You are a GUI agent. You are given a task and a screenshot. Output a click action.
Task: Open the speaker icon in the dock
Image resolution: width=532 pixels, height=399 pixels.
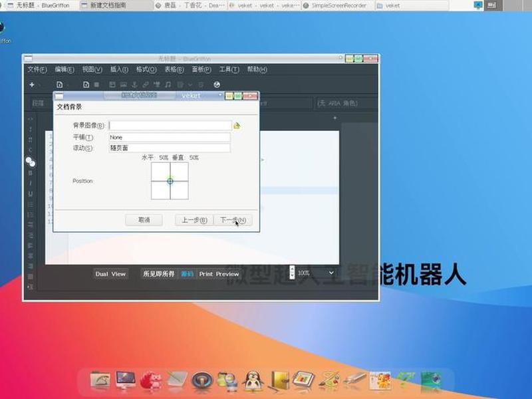[x=202, y=380]
